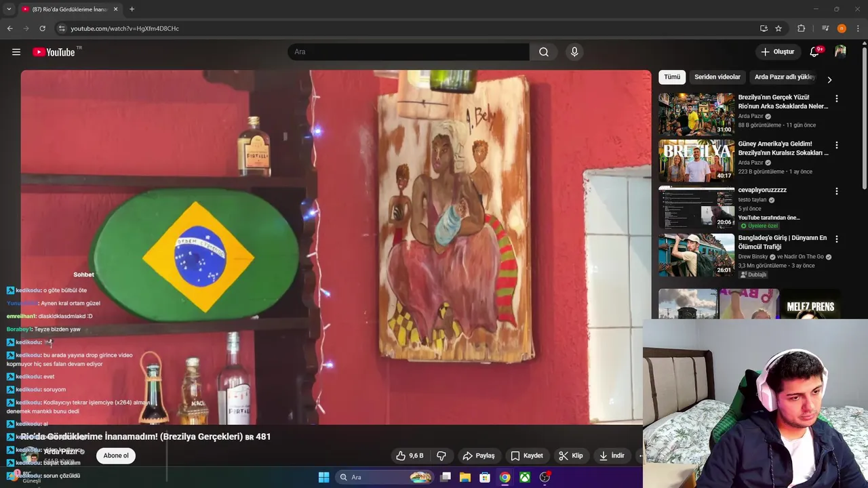Open the tab search dropdown arrow

click(x=9, y=9)
